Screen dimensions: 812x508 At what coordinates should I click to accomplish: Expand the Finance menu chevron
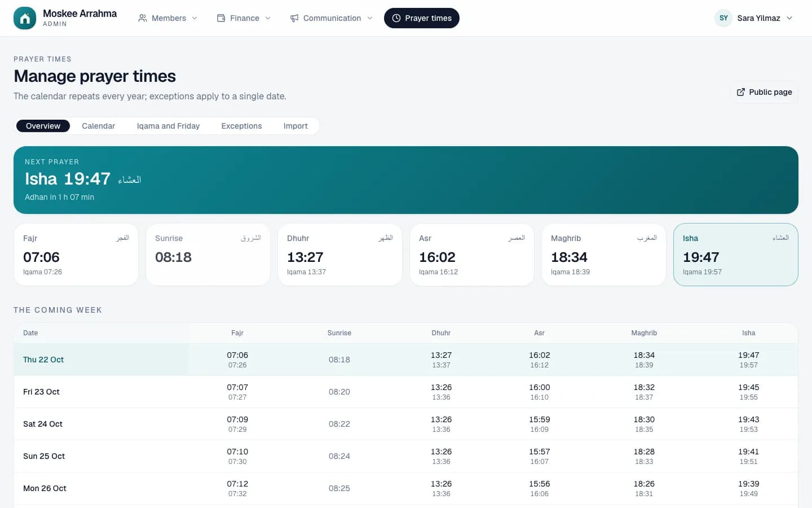268,18
